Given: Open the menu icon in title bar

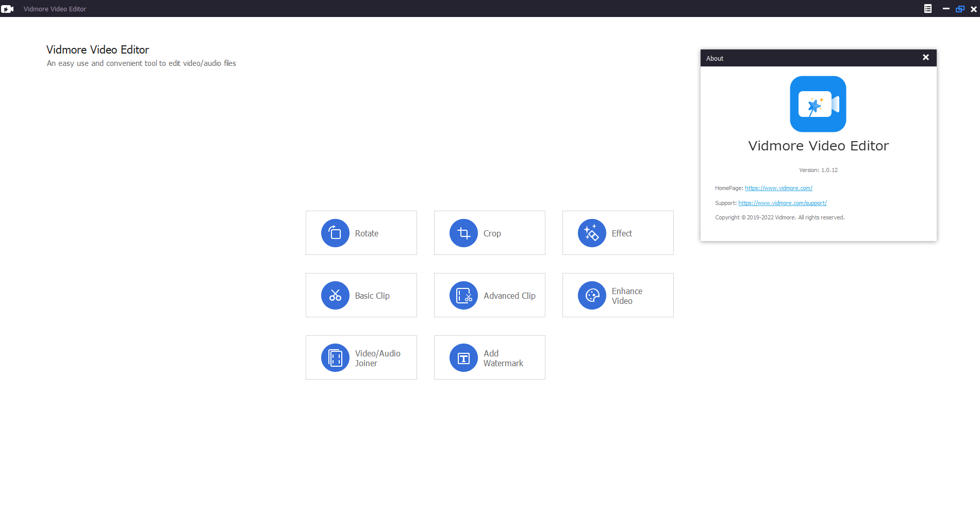Looking at the screenshot, I should [928, 9].
